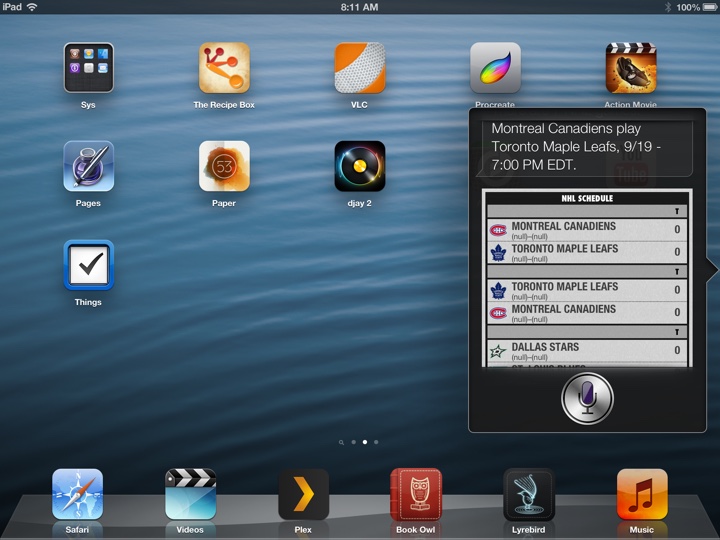Open the VLC app
This screenshot has width=720, height=540.
pos(360,68)
